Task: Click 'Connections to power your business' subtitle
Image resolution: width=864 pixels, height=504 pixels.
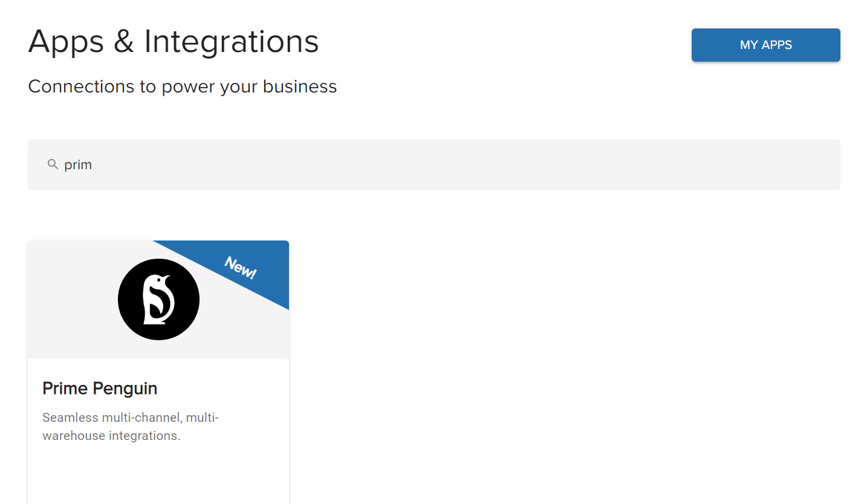Action: click(x=182, y=86)
